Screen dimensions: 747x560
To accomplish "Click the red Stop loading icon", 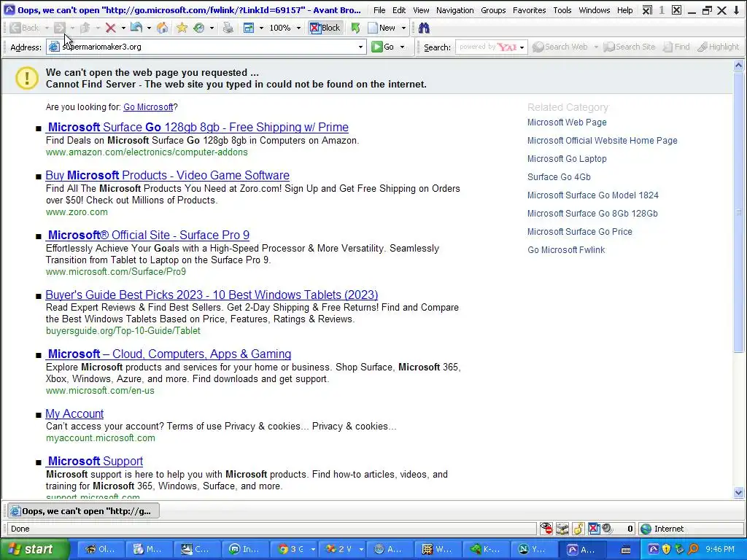I will 111,28.
